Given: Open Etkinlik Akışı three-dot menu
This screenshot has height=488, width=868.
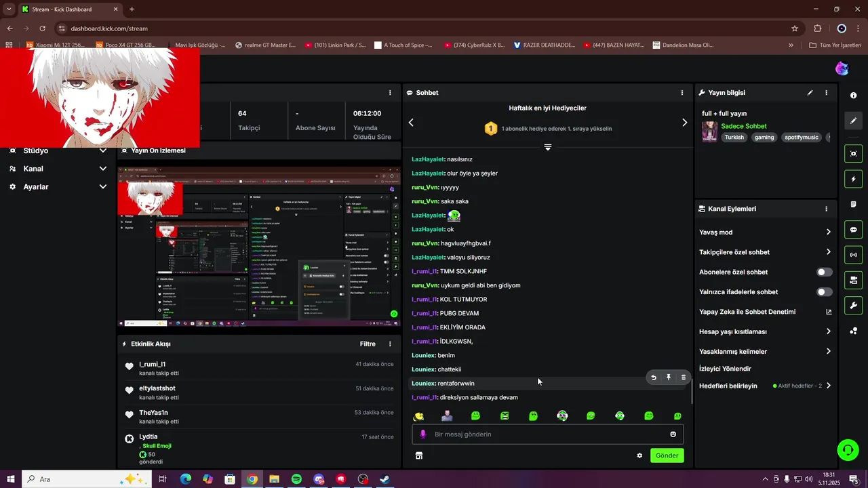Looking at the screenshot, I should click(390, 344).
